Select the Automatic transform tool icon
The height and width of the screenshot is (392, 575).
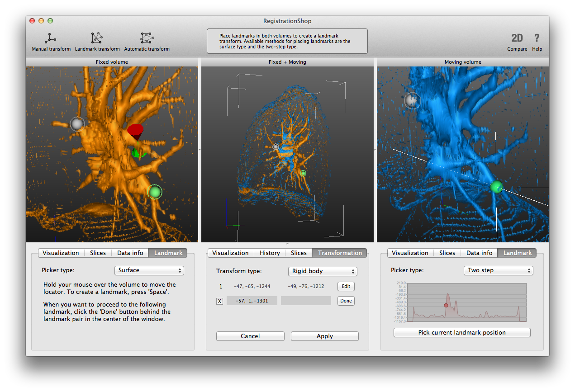pos(147,38)
